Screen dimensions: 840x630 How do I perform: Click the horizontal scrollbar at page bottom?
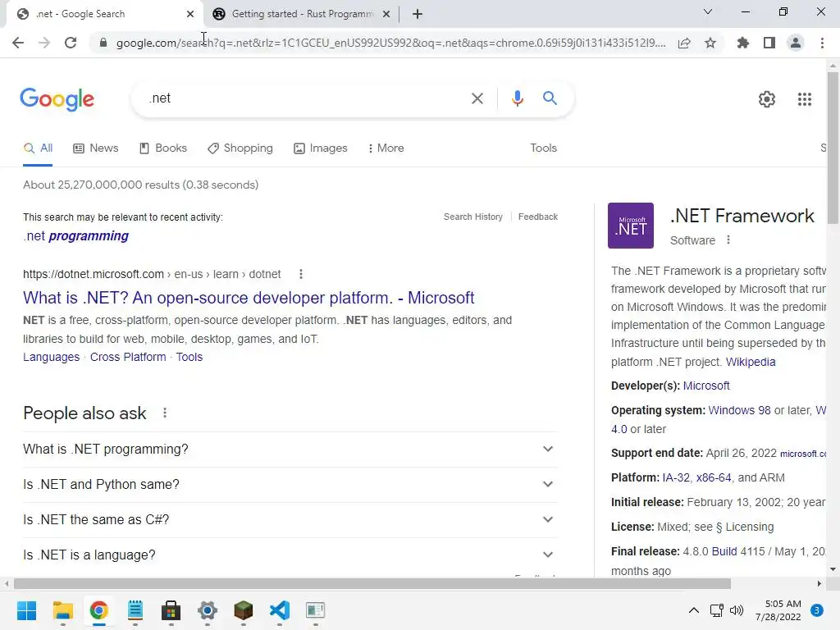[x=372, y=583]
